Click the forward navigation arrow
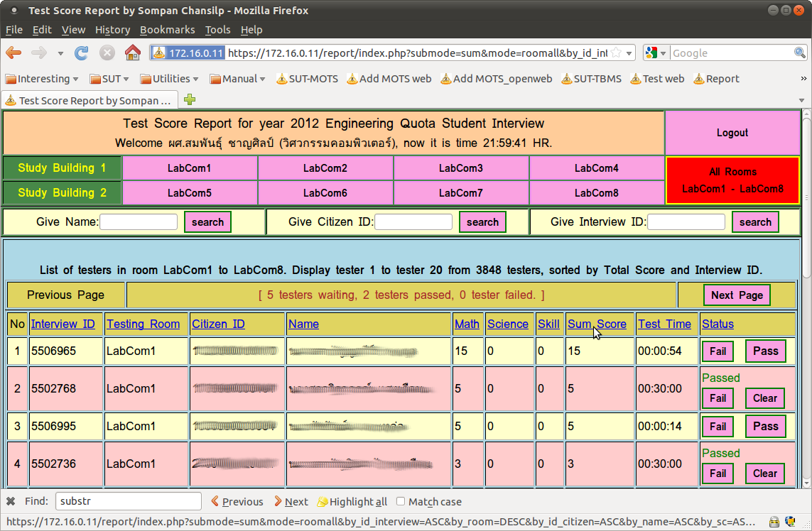The width and height of the screenshot is (812, 531). 39,53
